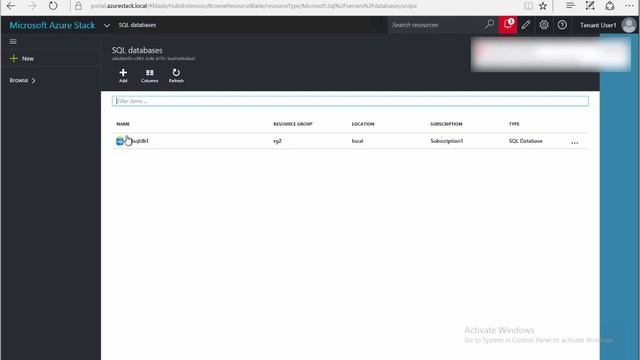
Task: Click the Microsoft Azure Stack logo title
Action: click(x=52, y=25)
